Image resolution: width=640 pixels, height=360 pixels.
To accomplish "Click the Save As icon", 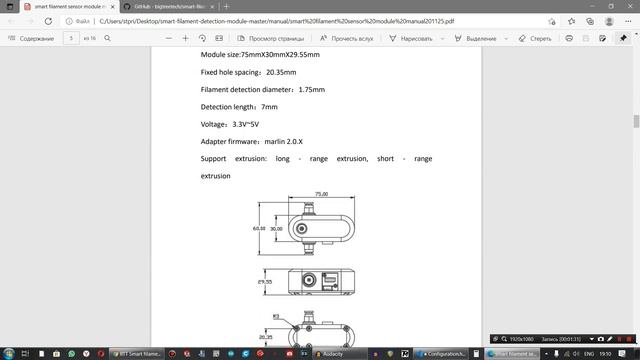I will click(x=602, y=38).
